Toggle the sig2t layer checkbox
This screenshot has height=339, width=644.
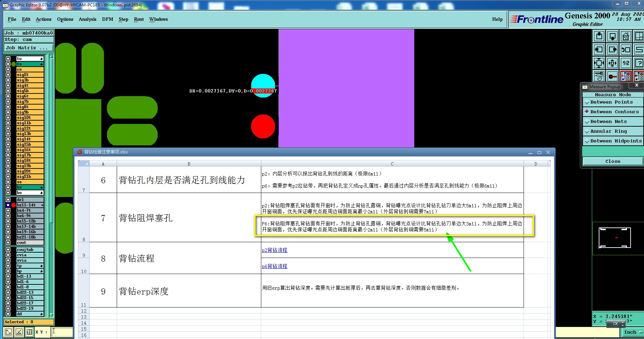click(8, 75)
